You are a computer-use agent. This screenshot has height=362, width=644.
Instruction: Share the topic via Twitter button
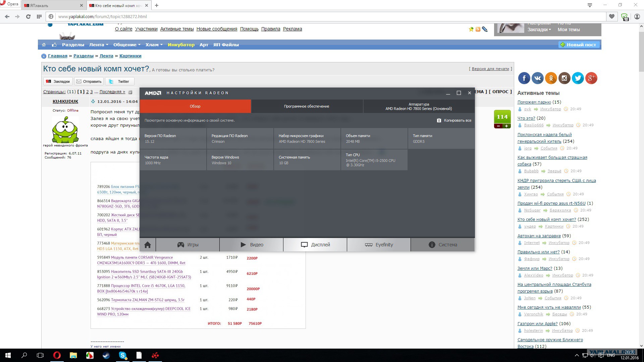click(x=119, y=81)
